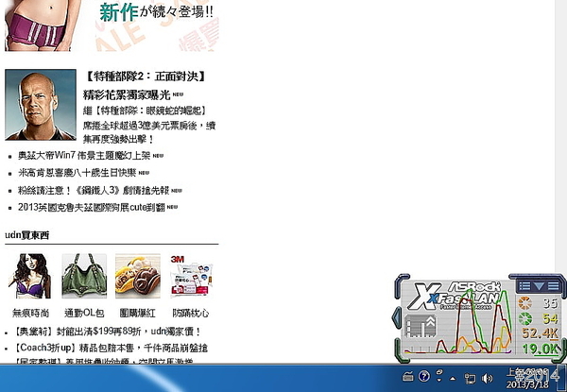This screenshot has width=567, height=392.
Task: Click the green ring icon beside 54
Action: pyautogui.click(x=525, y=318)
